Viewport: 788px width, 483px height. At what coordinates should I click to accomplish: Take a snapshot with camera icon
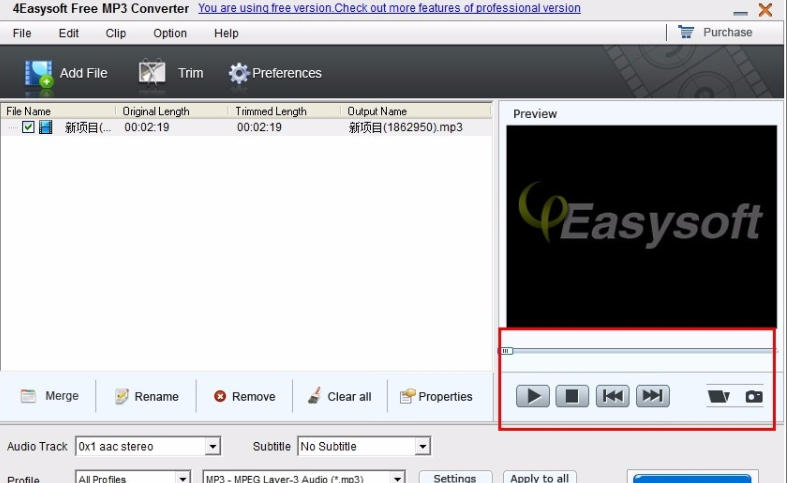(753, 396)
